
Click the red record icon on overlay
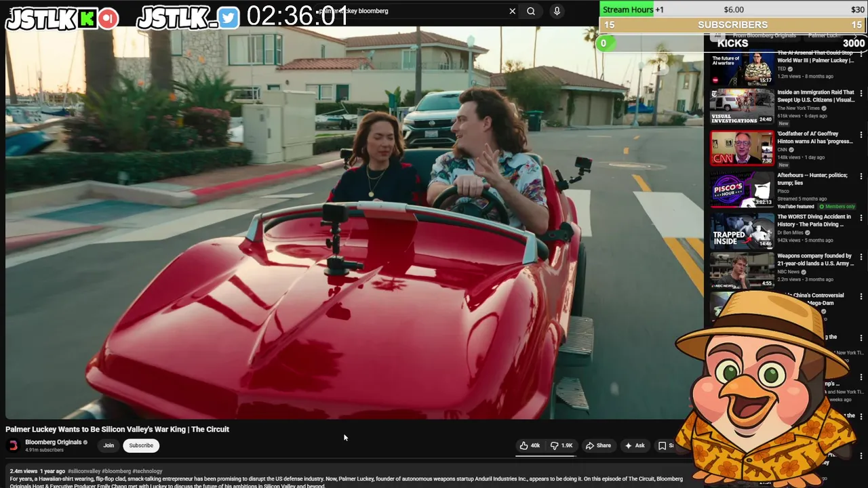pyautogui.click(x=108, y=18)
